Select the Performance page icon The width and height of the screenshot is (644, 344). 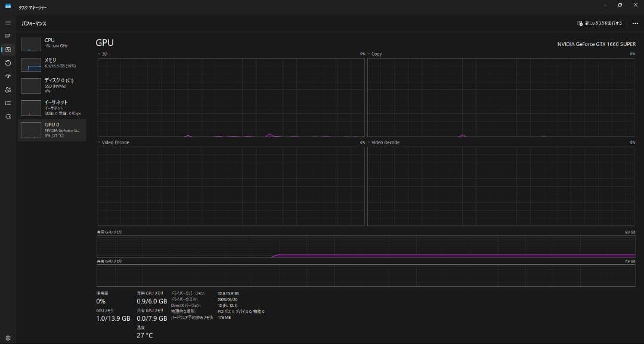point(8,49)
